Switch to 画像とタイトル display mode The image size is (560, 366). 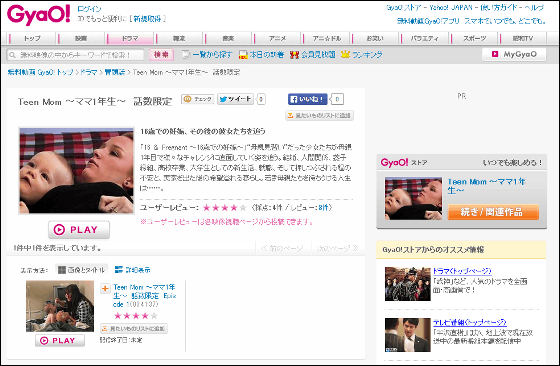[x=82, y=270]
